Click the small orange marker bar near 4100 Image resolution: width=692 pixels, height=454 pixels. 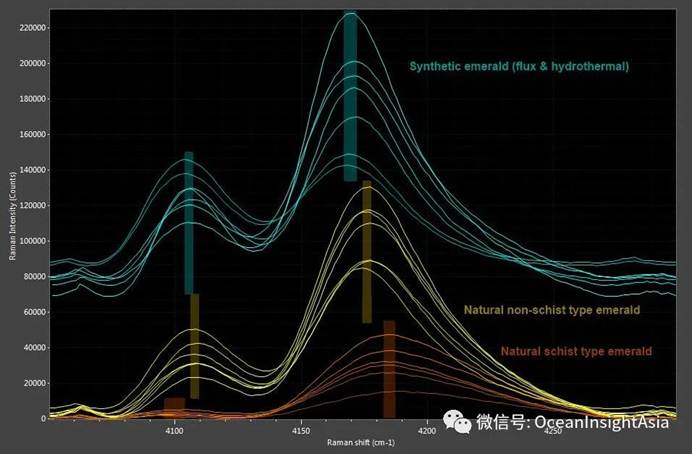(174, 405)
